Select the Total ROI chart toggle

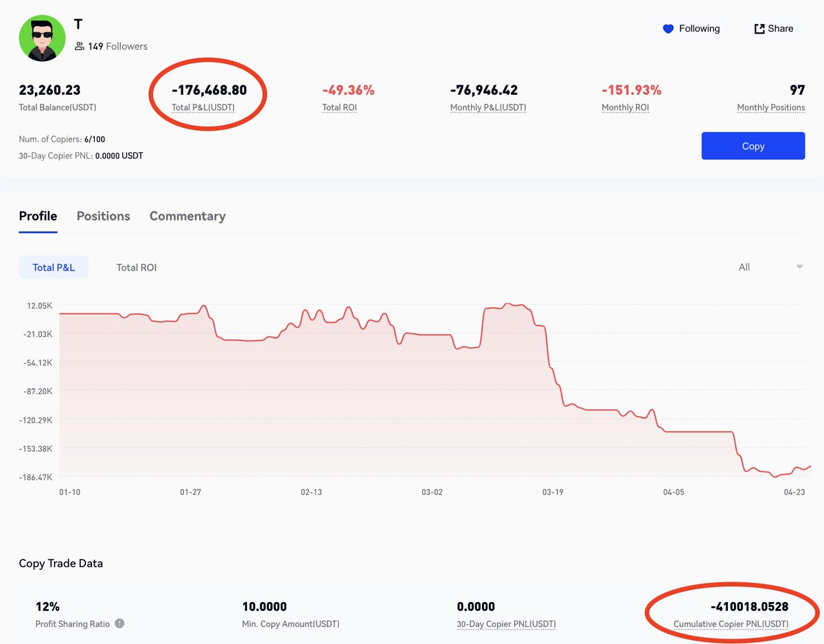click(x=137, y=267)
